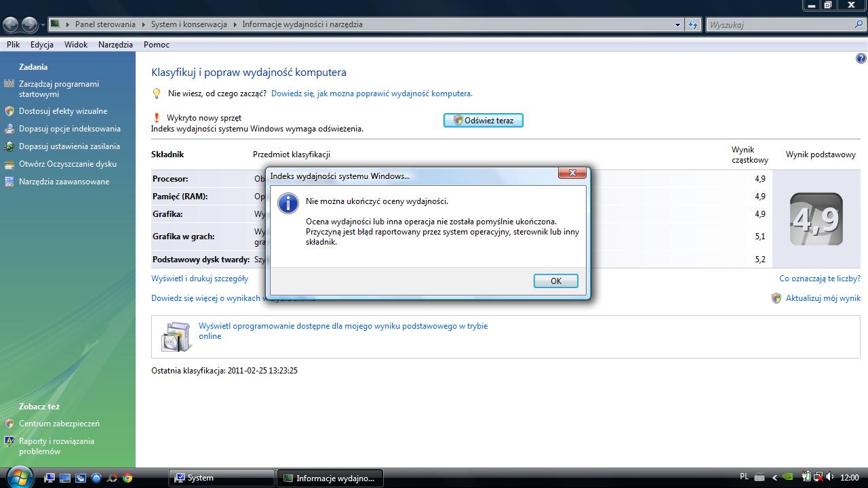Open 'Dostosuj efekty wizualne' in the sidebar
The image size is (868, 488).
pyautogui.click(x=63, y=111)
